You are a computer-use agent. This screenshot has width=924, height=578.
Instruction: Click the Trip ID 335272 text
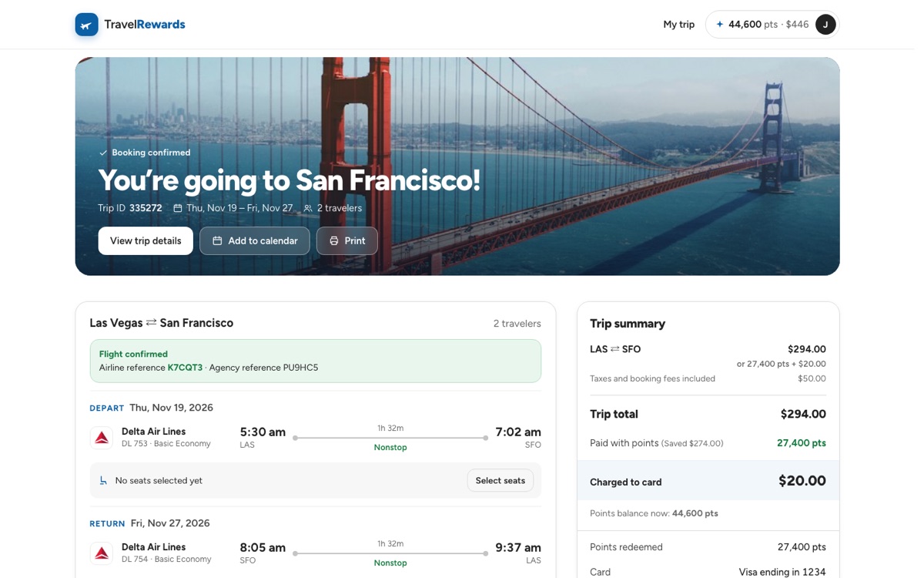click(130, 208)
